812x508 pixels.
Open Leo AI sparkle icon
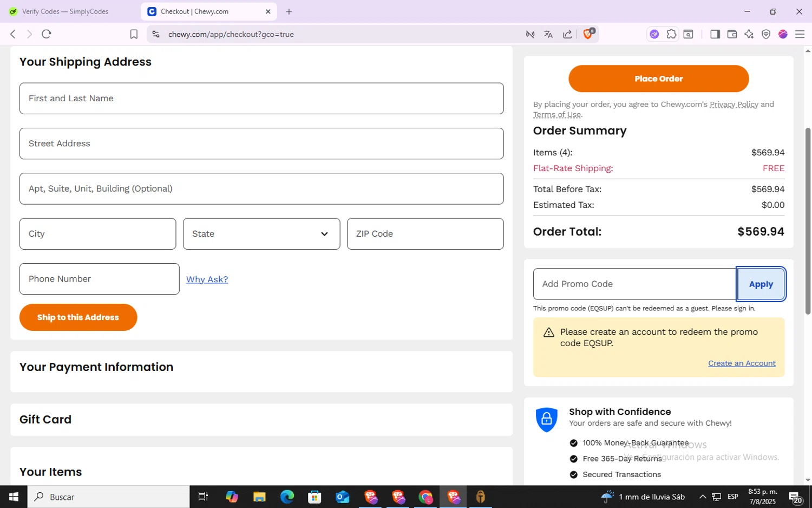coord(749,34)
